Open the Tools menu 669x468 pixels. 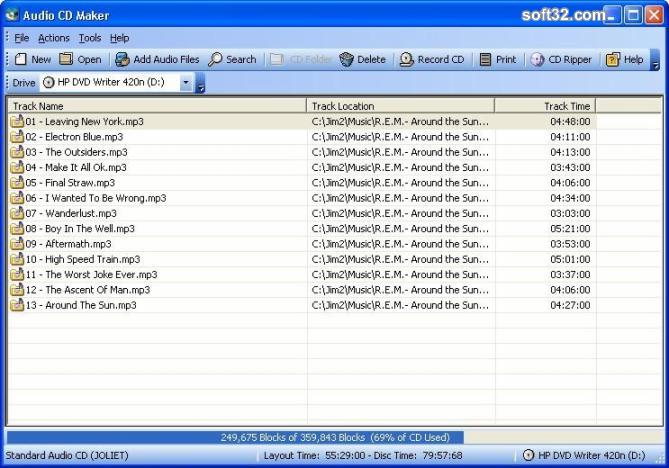pos(90,38)
